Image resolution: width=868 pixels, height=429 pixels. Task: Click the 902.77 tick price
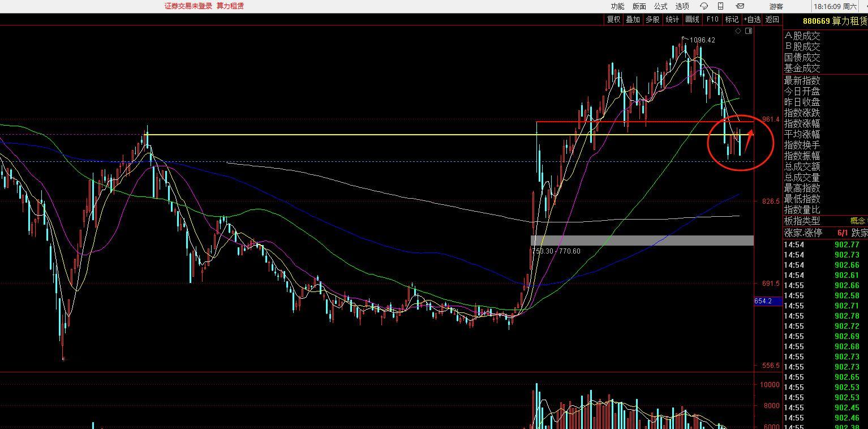click(847, 245)
